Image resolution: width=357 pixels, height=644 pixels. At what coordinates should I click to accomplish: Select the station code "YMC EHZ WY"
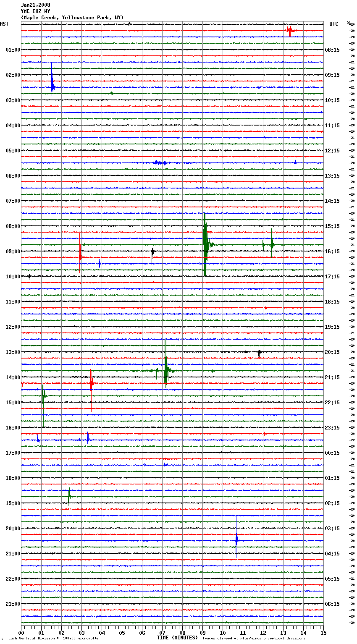(x=35, y=11)
